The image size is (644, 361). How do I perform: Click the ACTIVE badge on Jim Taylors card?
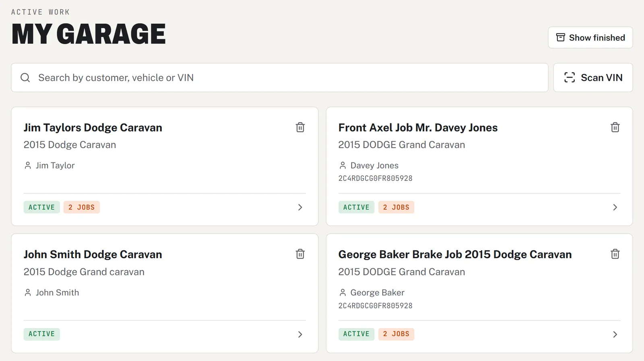point(41,207)
